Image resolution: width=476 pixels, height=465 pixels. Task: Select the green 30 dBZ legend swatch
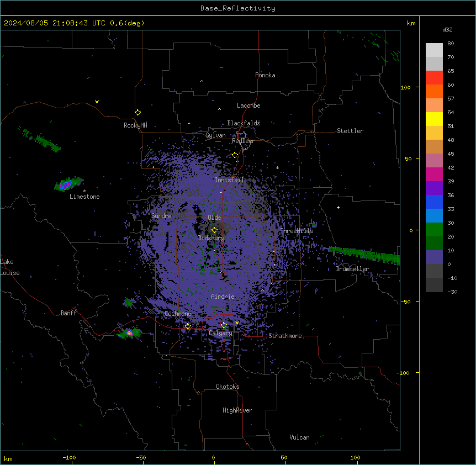(434, 230)
